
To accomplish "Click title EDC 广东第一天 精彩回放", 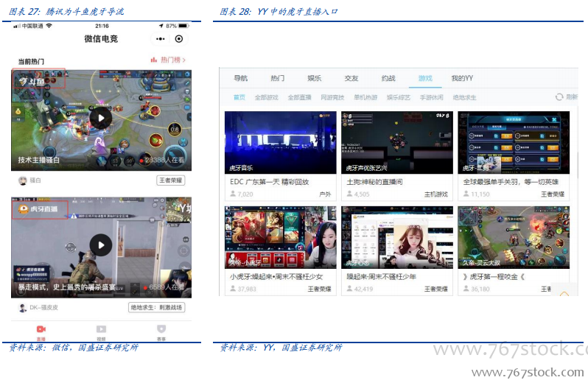I will click(x=269, y=182).
